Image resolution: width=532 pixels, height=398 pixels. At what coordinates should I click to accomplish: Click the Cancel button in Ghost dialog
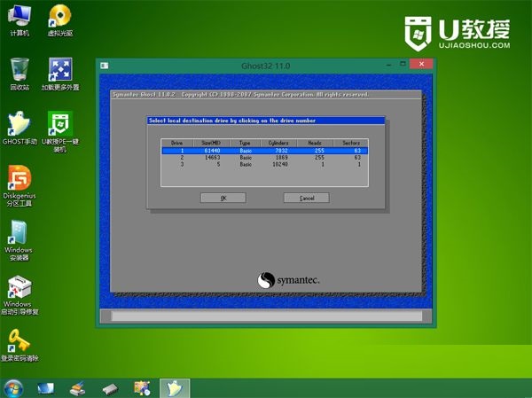tap(306, 198)
